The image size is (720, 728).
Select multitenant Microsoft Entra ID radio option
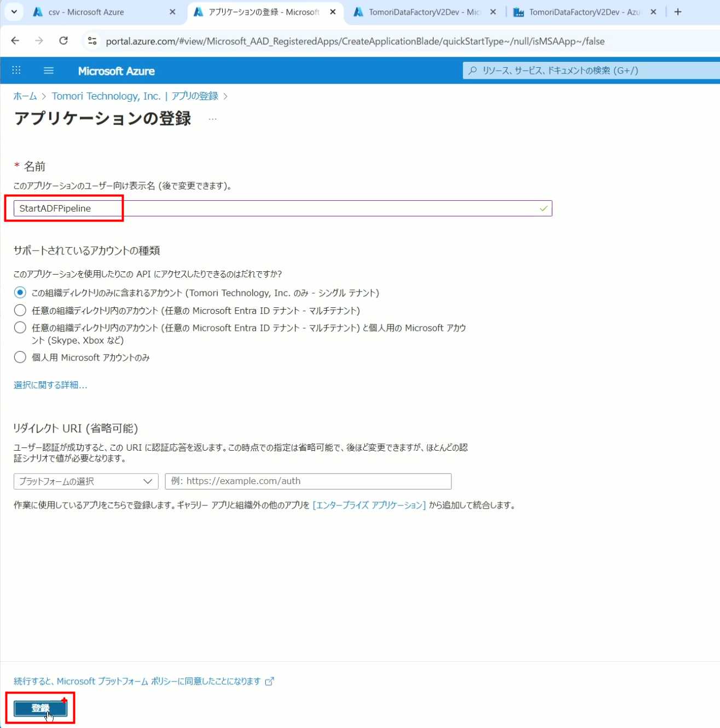[20, 311]
